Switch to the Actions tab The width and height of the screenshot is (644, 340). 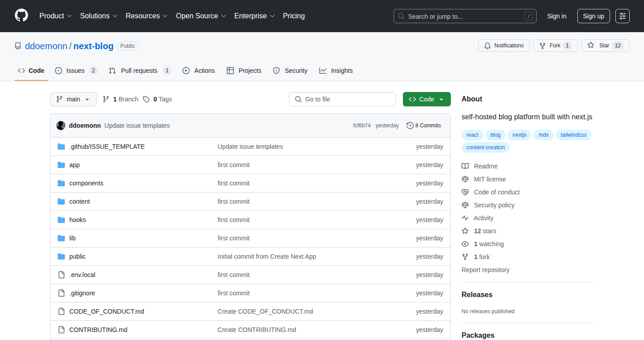(x=199, y=71)
